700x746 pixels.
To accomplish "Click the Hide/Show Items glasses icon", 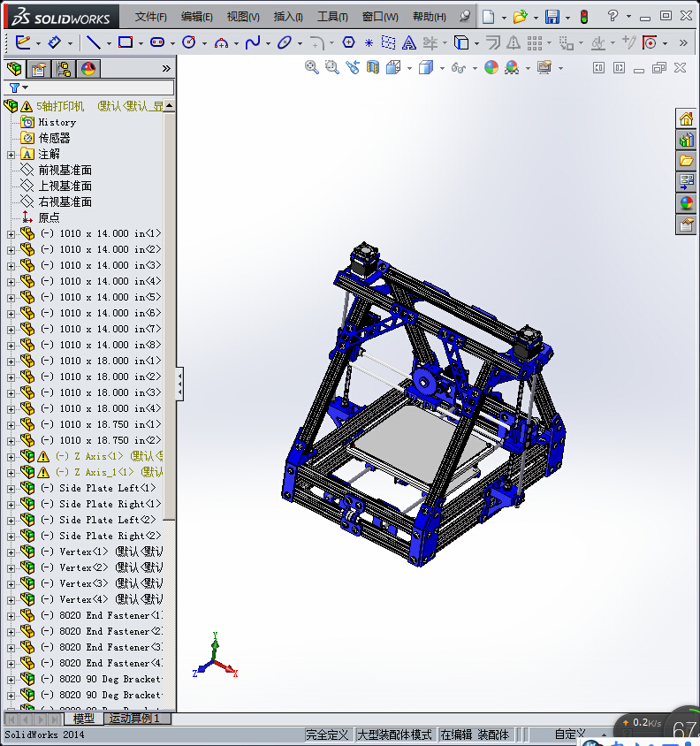I will [x=458, y=67].
